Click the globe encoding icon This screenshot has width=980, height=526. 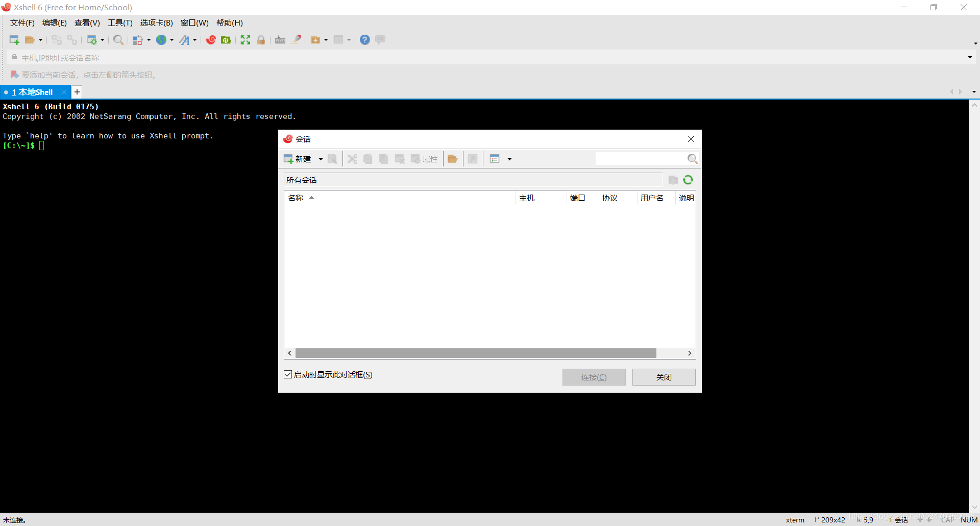[x=161, y=40]
